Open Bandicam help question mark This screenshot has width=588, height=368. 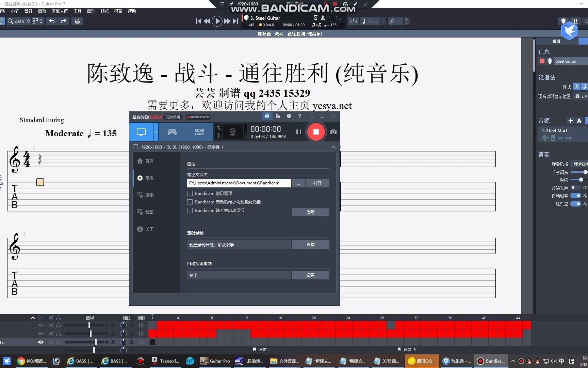point(299,116)
